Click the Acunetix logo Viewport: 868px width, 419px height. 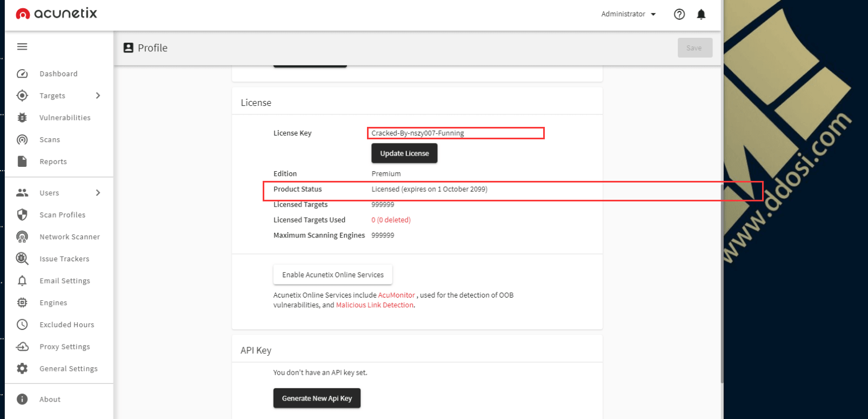(56, 13)
